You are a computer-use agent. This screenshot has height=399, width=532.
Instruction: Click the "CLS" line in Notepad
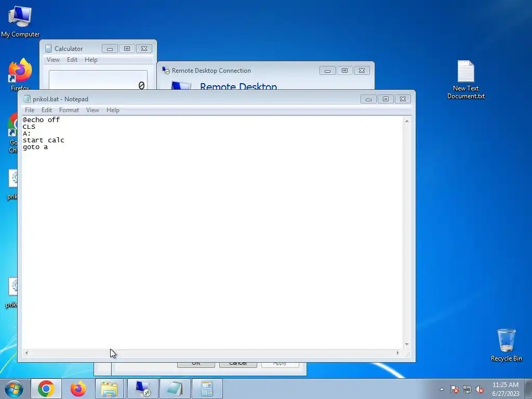(29, 127)
